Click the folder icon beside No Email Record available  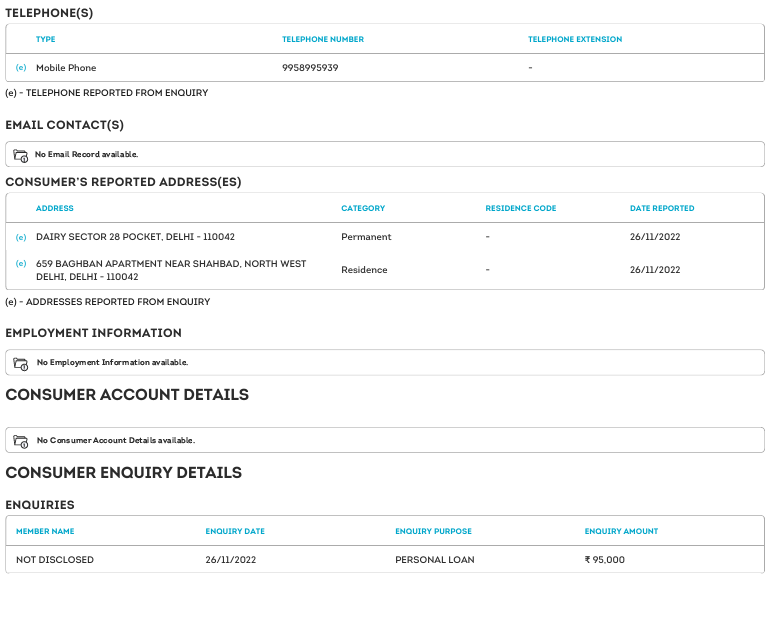(20, 155)
